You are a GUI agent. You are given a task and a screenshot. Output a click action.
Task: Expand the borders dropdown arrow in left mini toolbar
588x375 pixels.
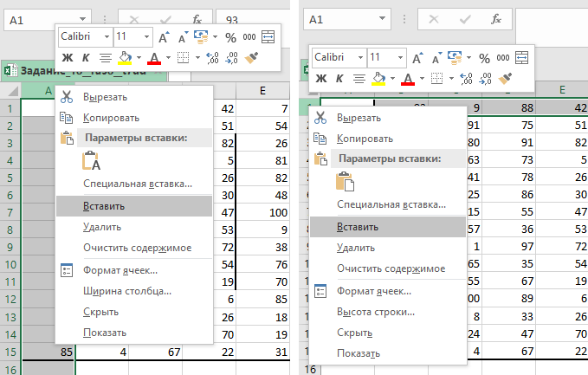tap(197, 58)
